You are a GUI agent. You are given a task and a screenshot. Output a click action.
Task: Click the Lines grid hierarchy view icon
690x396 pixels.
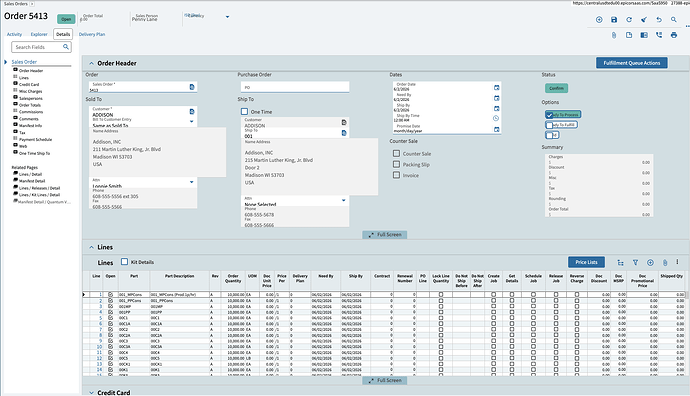620,263
